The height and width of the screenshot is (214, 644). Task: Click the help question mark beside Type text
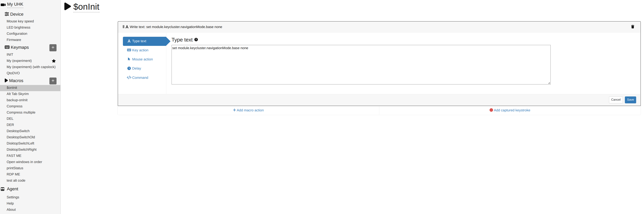196,40
